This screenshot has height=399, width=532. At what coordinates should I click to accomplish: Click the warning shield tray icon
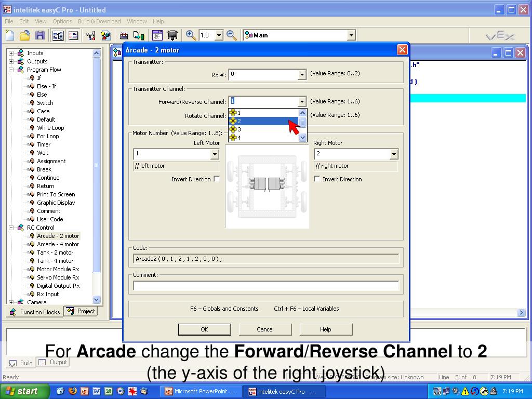pyautogui.click(x=465, y=391)
